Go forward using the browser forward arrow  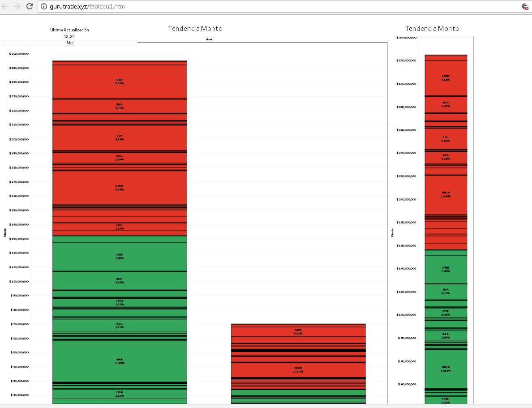(x=17, y=6)
